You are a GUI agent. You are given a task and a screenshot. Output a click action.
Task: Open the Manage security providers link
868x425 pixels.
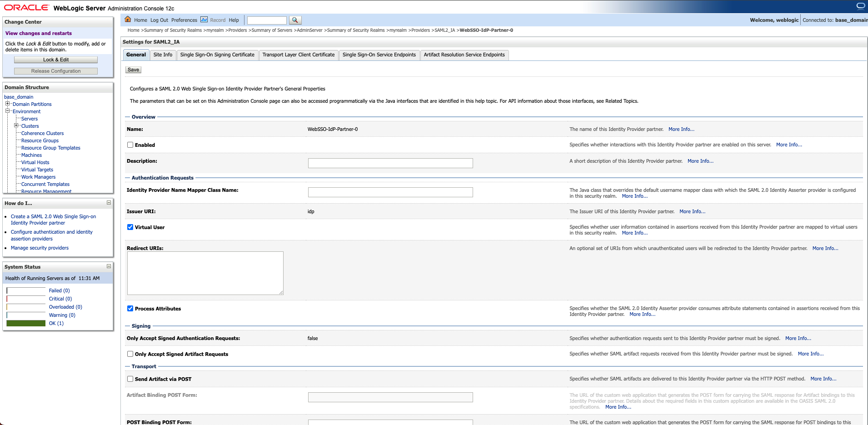pyautogui.click(x=40, y=248)
